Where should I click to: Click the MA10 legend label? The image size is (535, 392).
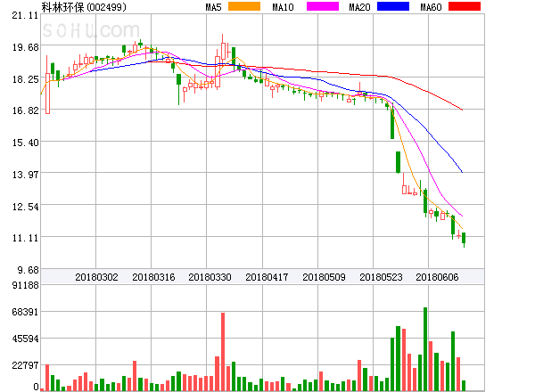coord(283,7)
